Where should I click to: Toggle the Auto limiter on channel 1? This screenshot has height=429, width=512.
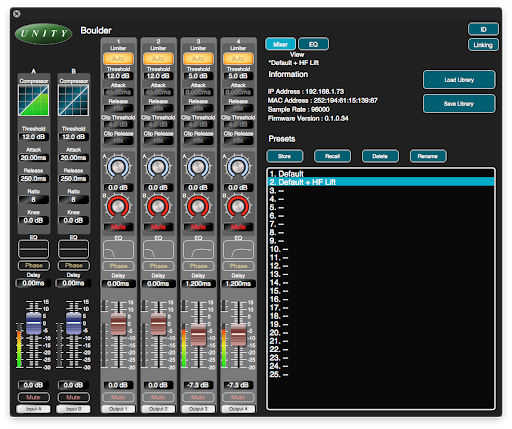point(118,59)
